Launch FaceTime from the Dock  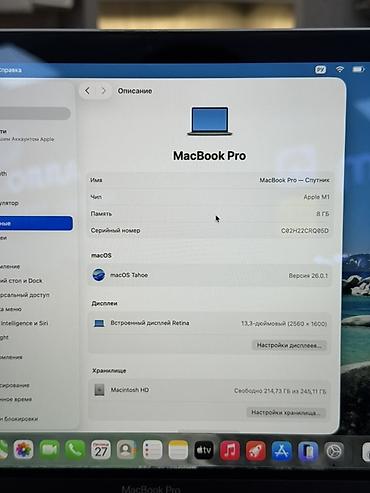[x=49, y=450]
